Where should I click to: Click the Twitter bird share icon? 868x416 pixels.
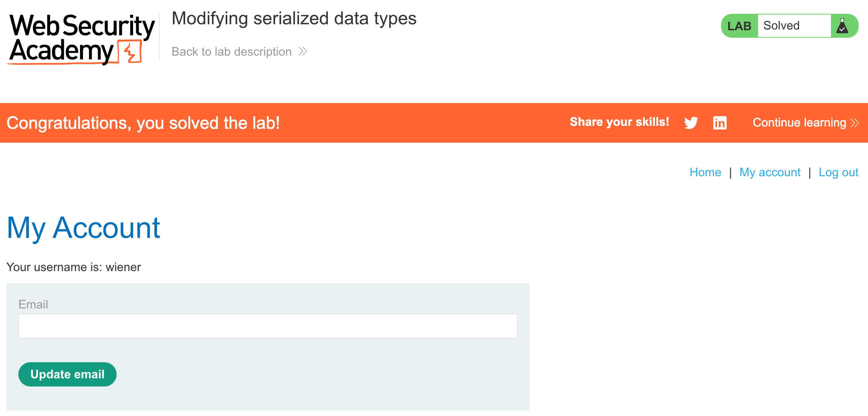pyautogui.click(x=691, y=123)
